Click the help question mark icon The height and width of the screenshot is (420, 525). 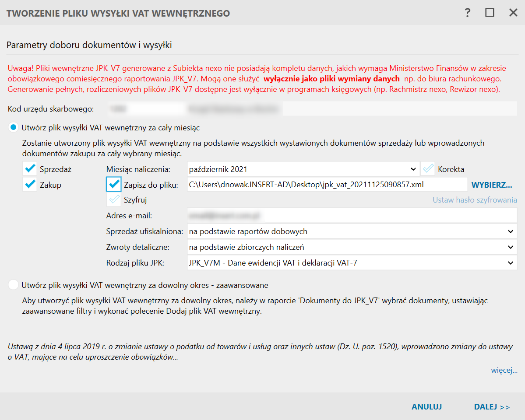(468, 13)
